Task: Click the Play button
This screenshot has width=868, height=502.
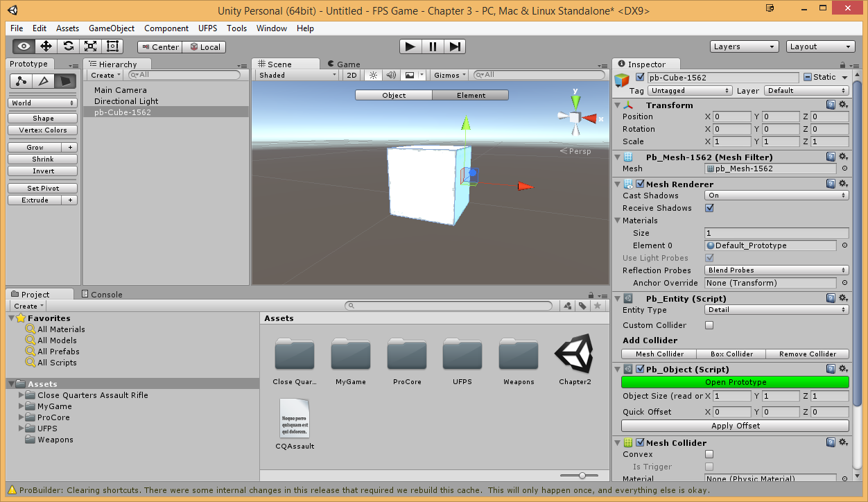Action: [x=410, y=46]
